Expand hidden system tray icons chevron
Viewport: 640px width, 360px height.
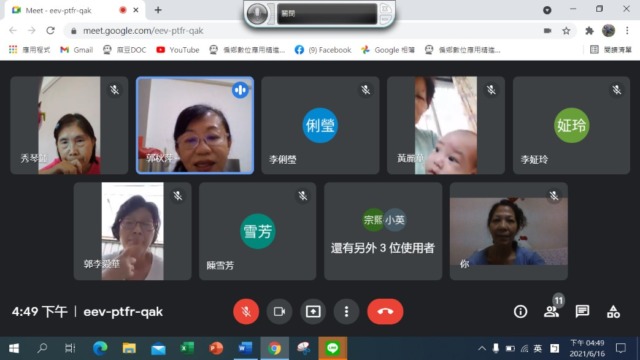[x=482, y=348]
